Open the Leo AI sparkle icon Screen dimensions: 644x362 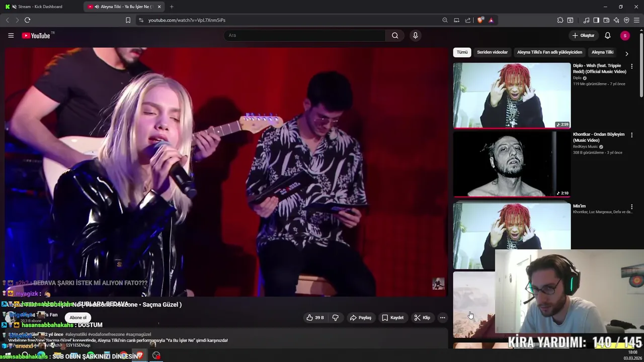click(x=616, y=20)
